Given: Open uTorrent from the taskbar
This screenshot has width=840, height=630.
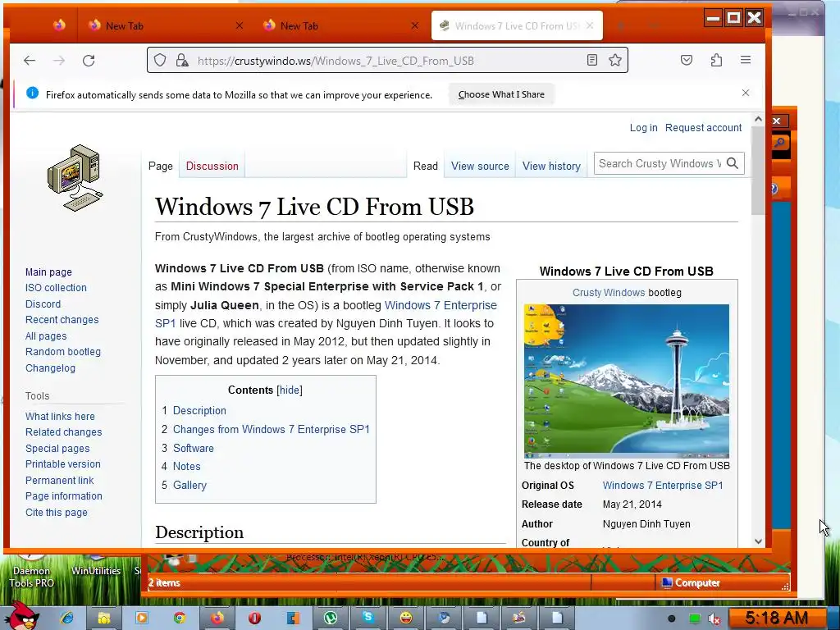Looking at the screenshot, I should coord(330,618).
